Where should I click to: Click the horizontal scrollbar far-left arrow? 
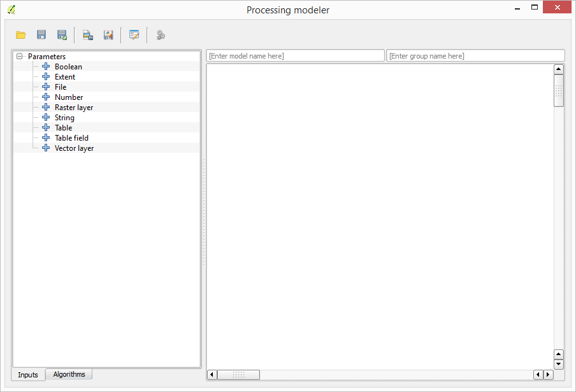[x=212, y=375]
